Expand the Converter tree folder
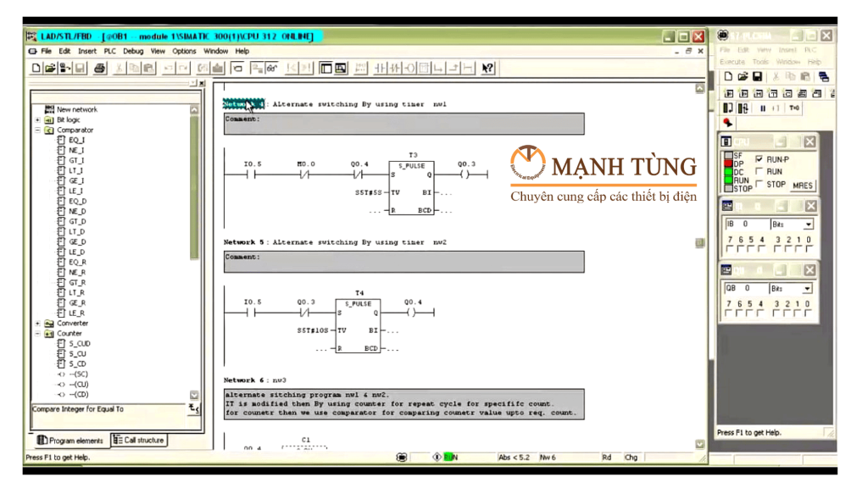The height and width of the screenshot is (488, 868). coord(38,324)
